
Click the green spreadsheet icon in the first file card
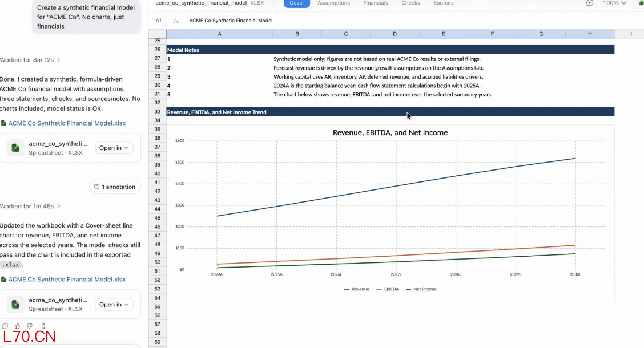pyautogui.click(x=15, y=148)
